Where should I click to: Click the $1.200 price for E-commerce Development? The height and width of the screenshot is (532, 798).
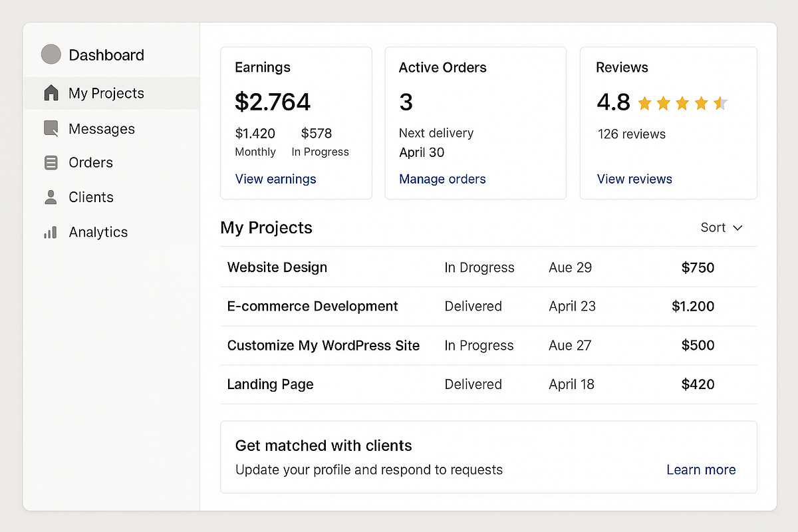point(693,307)
